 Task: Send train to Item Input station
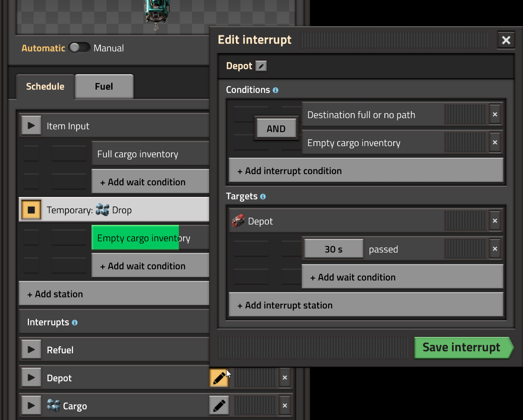pos(31,126)
